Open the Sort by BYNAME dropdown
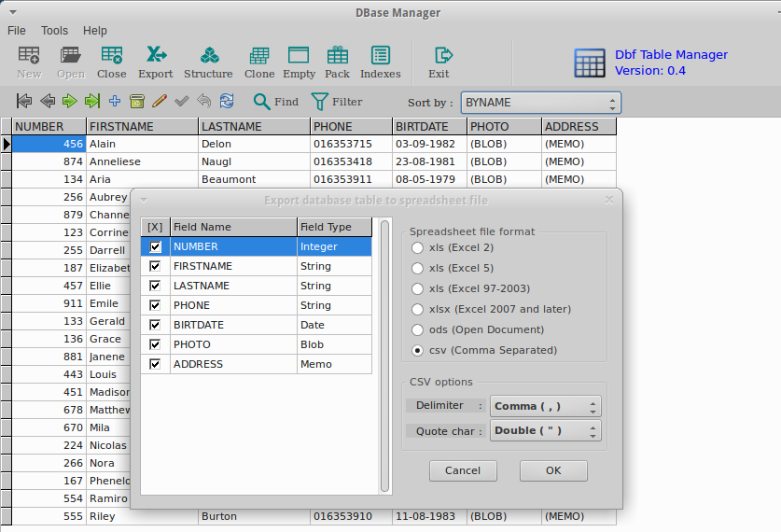Viewport: 781px width, 532px height. tap(540, 103)
